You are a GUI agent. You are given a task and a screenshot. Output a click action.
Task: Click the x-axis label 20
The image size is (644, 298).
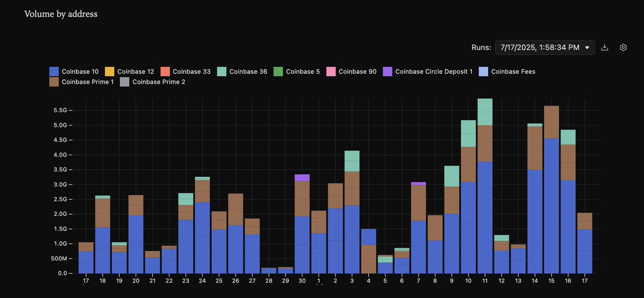(136, 281)
